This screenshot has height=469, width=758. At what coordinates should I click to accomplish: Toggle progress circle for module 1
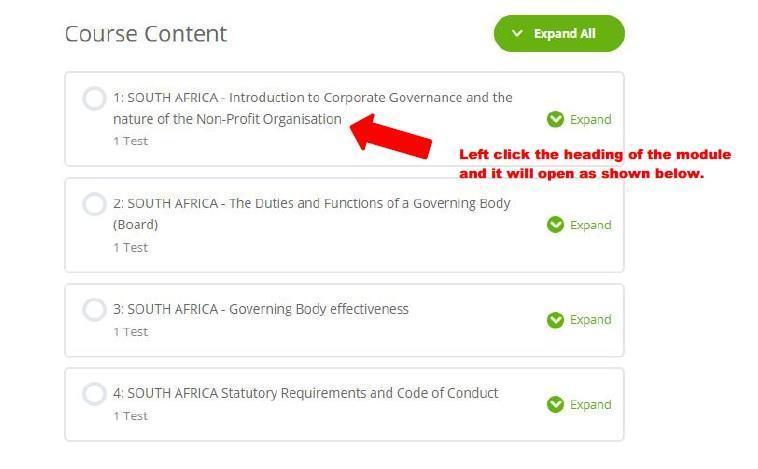coord(94,99)
